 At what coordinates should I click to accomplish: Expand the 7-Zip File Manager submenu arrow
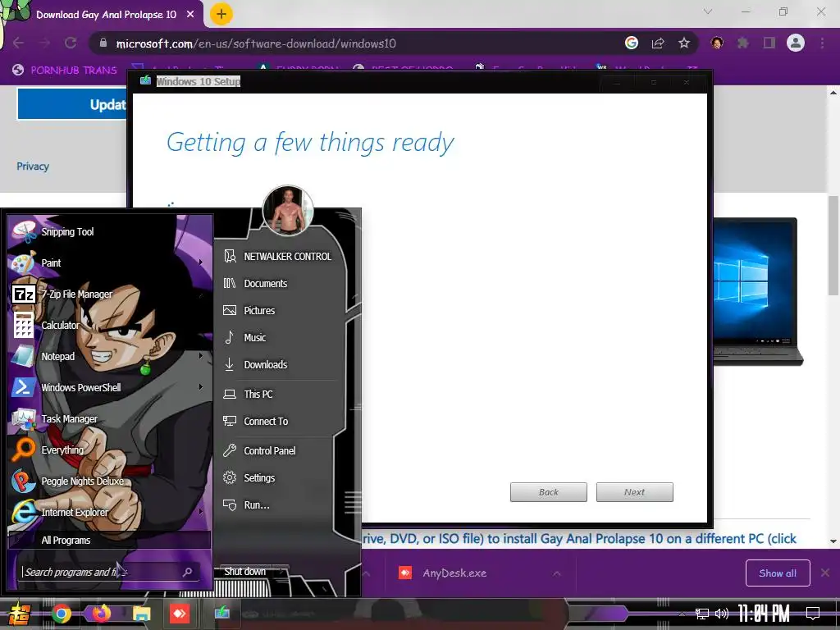201,294
